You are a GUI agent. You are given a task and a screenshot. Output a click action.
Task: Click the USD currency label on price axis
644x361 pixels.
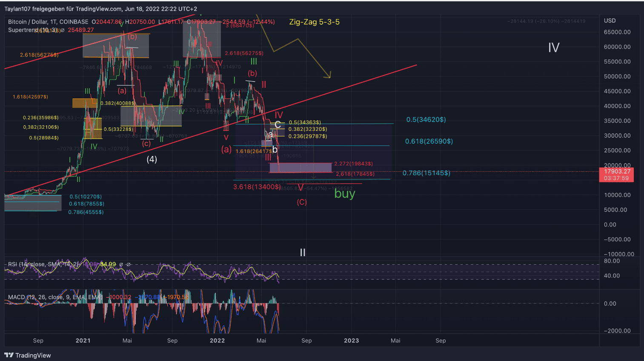[610, 20]
